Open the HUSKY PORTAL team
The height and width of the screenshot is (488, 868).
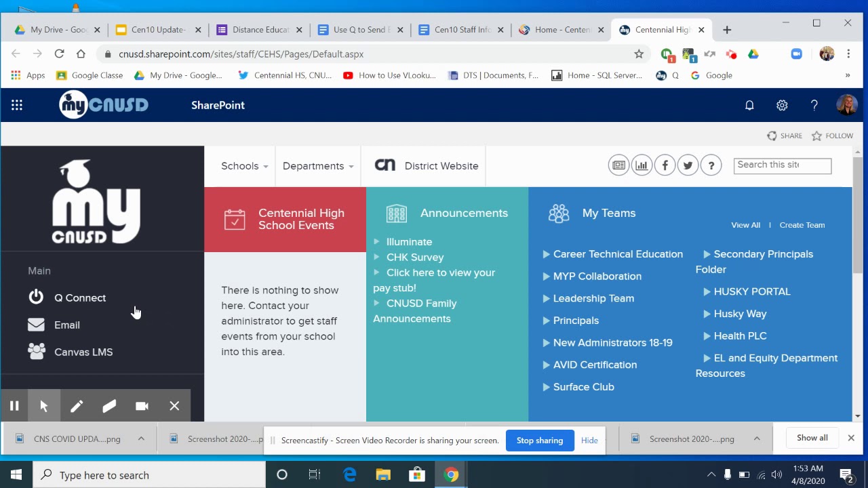tap(752, 291)
